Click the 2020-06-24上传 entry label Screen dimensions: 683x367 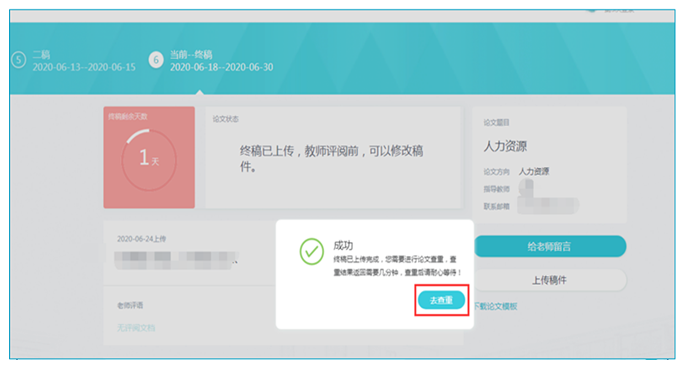tap(142, 239)
